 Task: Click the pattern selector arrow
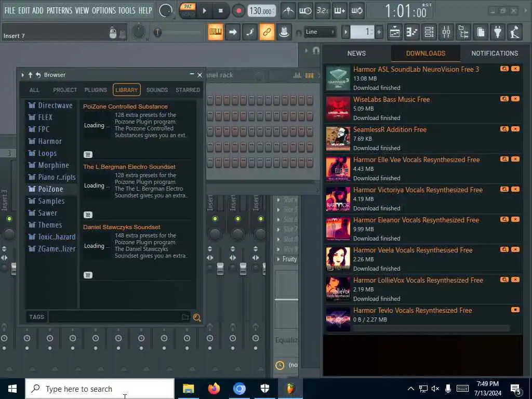click(x=345, y=32)
